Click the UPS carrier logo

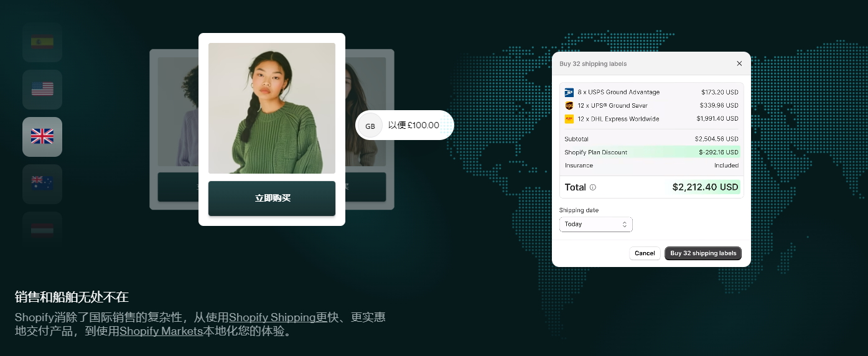[x=569, y=106]
